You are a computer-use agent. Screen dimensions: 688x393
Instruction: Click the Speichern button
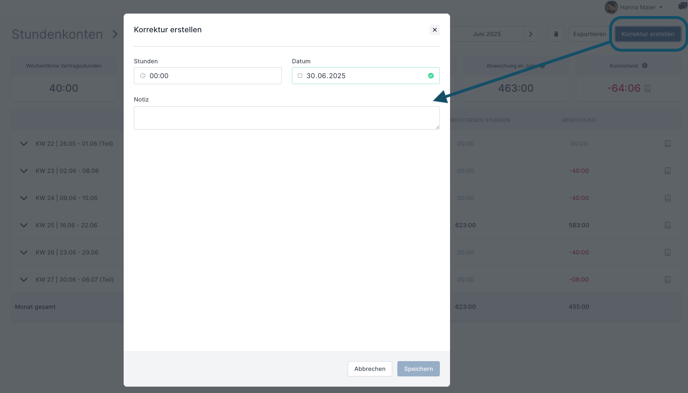click(x=419, y=369)
